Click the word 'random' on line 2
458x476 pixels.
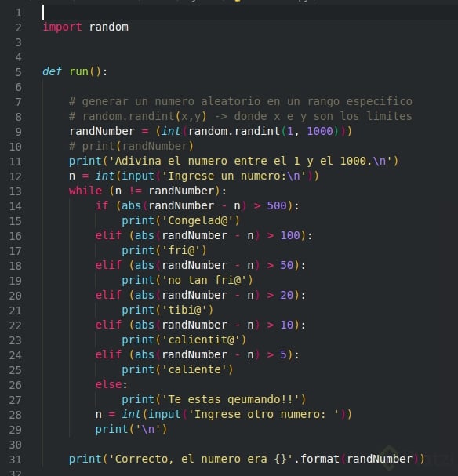click(109, 27)
